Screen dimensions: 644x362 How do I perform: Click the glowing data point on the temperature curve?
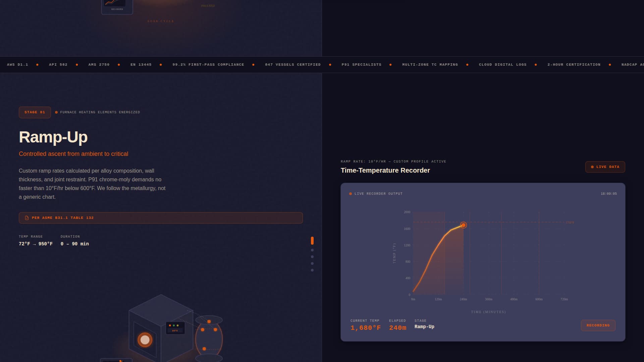click(x=464, y=225)
